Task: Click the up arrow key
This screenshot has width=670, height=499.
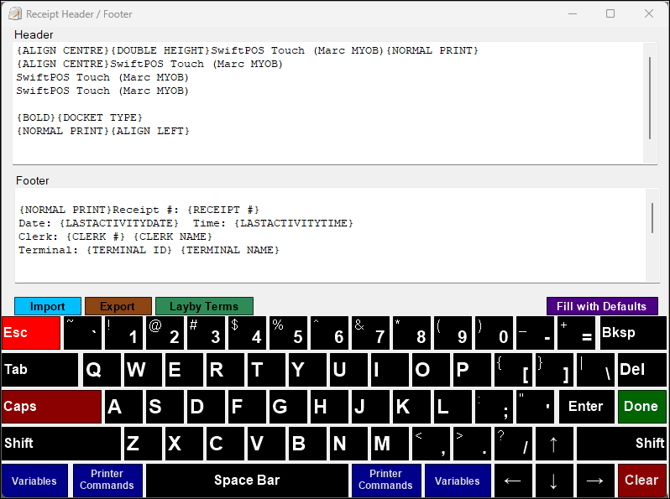Action: click(x=554, y=443)
